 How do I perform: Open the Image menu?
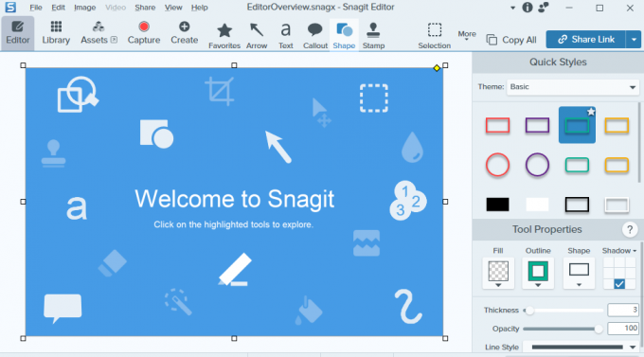click(x=84, y=8)
